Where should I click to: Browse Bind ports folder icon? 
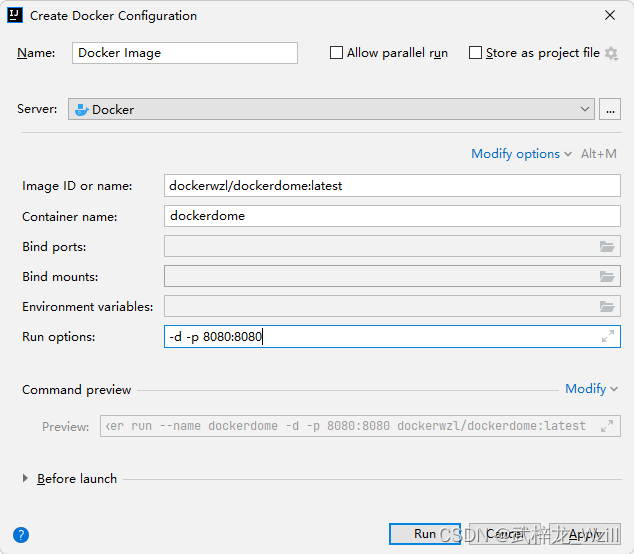607,246
